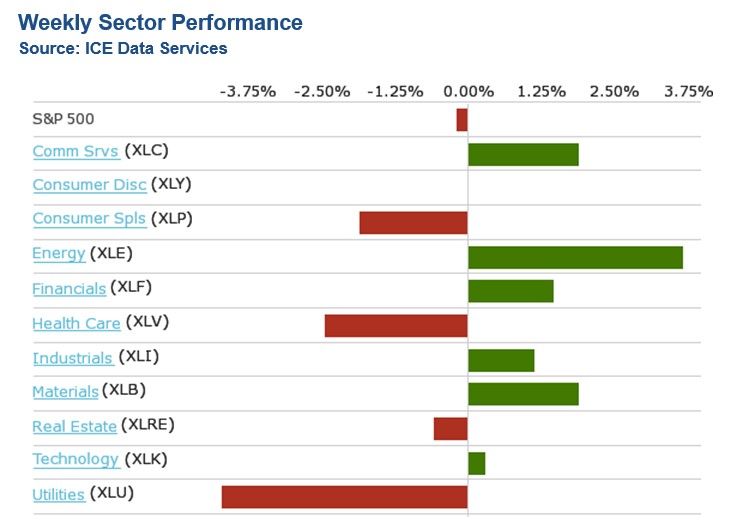737x530 pixels.
Task: Click the green Materials bar
Action: point(523,394)
